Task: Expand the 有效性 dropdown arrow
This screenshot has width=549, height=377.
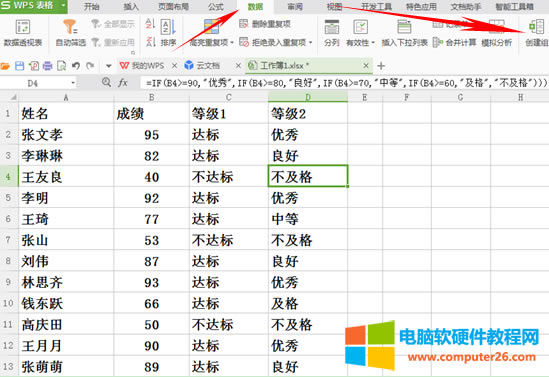Action: click(373, 43)
